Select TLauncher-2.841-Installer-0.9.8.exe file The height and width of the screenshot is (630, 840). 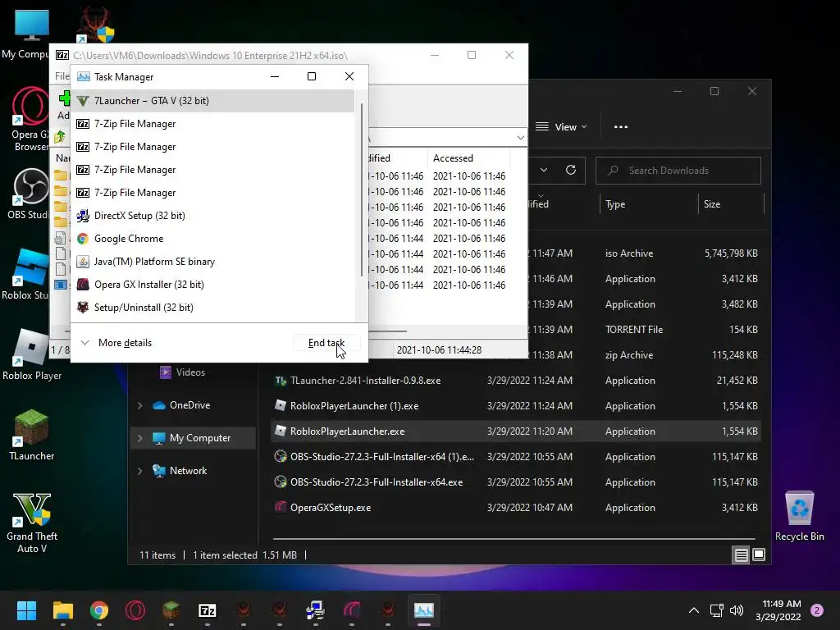pos(517,381)
